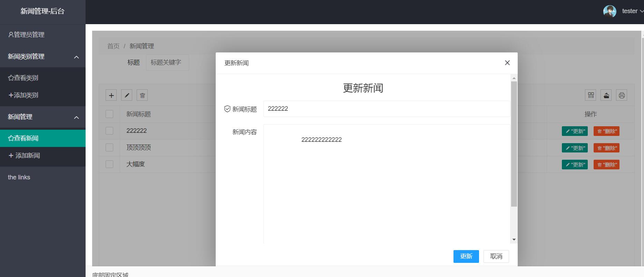Viewport: 644px width, 277px height.
Task: Click 删除 button in the 222222 row
Action: 606,131
